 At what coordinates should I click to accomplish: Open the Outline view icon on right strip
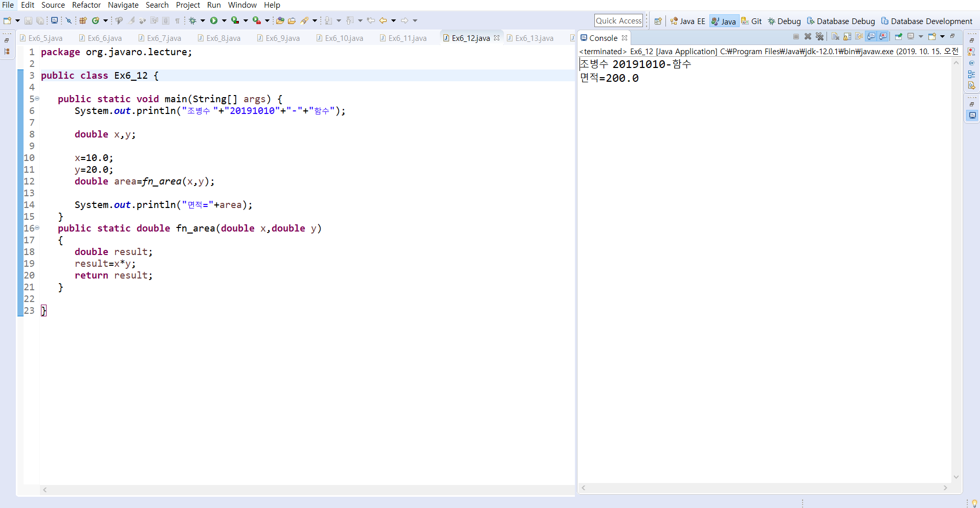971,74
